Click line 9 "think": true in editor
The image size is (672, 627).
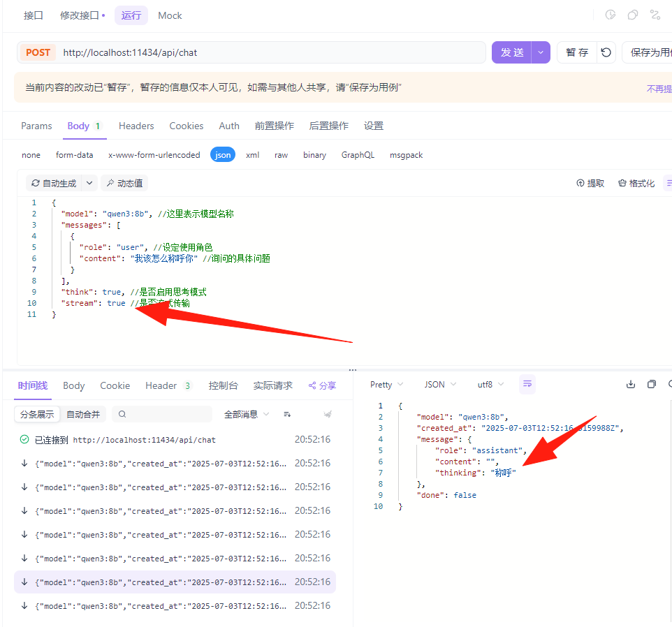click(x=133, y=292)
